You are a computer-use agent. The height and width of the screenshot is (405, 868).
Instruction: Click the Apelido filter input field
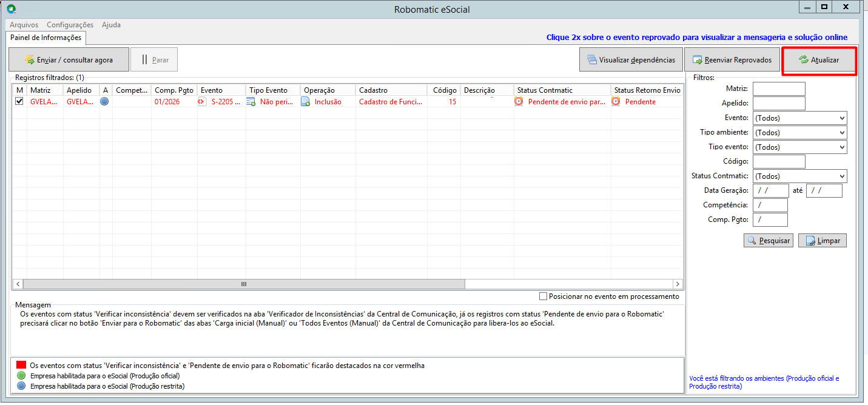point(779,104)
